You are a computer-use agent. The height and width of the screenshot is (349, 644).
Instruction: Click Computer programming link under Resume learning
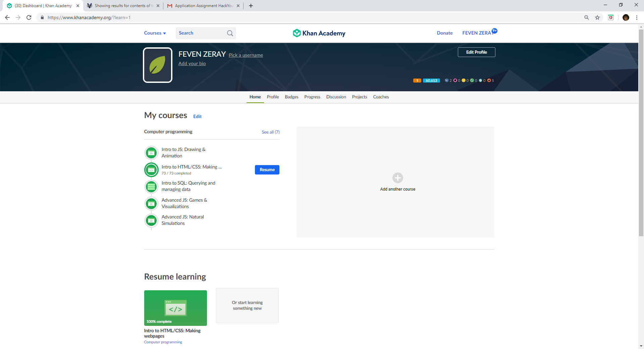pyautogui.click(x=163, y=342)
